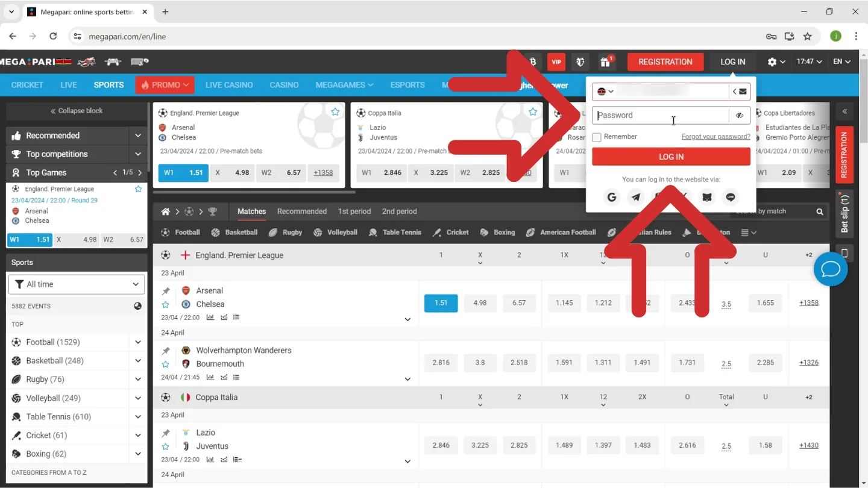The image size is (868, 488).
Task: Open the live chat bubble
Action: pos(831,269)
